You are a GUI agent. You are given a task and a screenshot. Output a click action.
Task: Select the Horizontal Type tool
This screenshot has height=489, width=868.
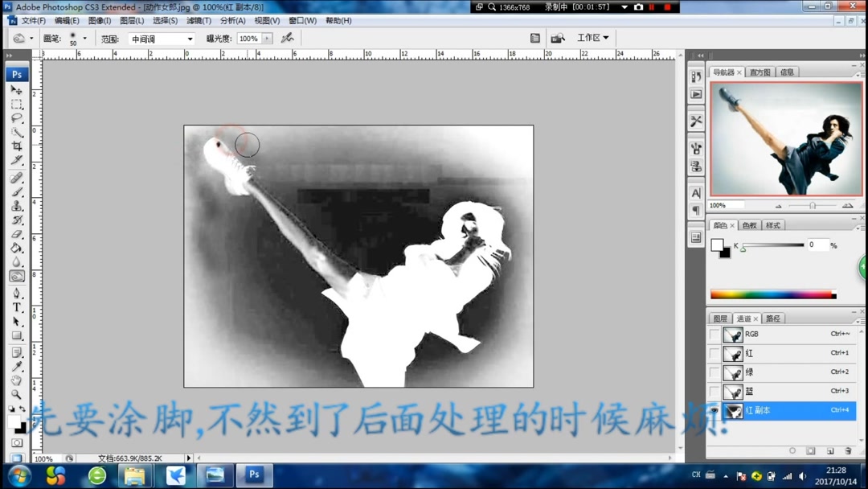(17, 307)
